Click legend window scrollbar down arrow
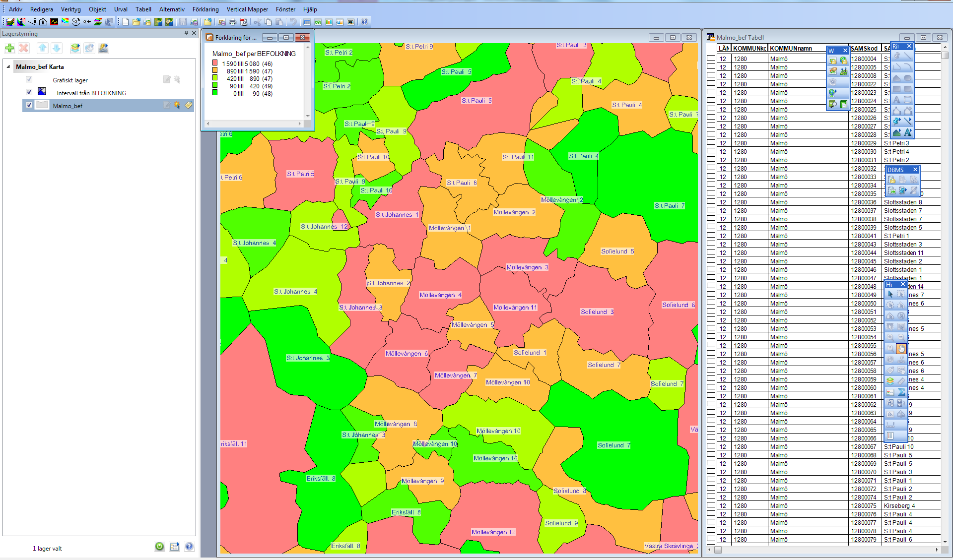 (308, 116)
